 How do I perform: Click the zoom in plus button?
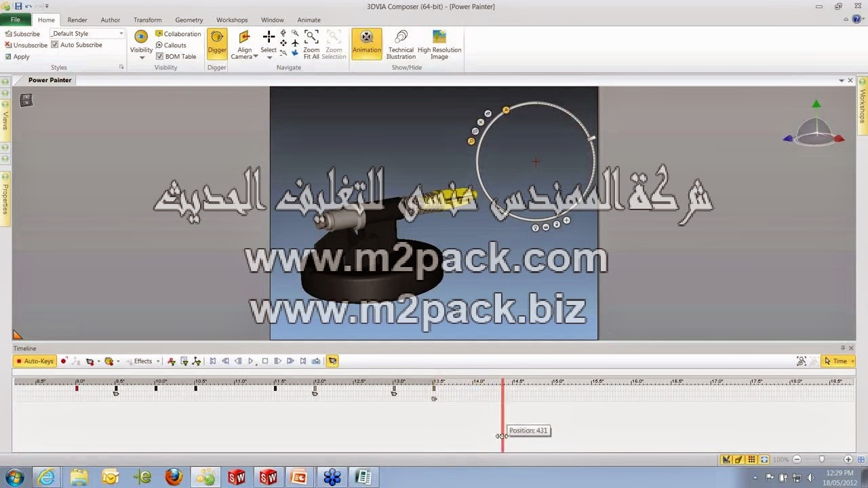(848, 460)
